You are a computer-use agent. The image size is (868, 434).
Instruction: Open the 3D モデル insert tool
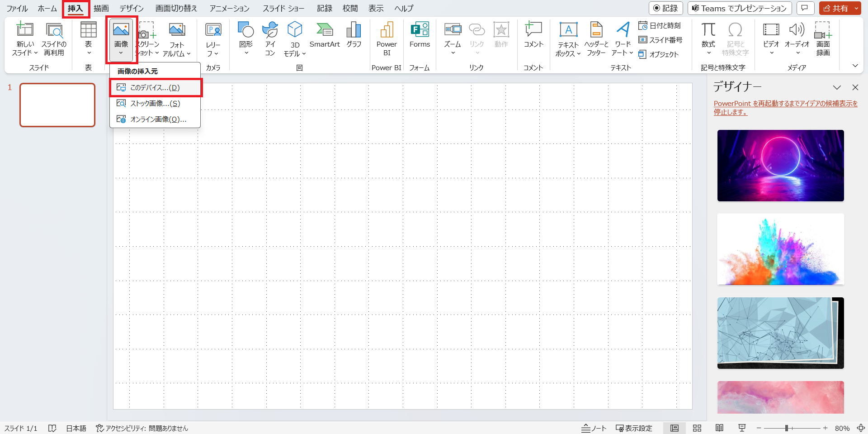(295, 39)
